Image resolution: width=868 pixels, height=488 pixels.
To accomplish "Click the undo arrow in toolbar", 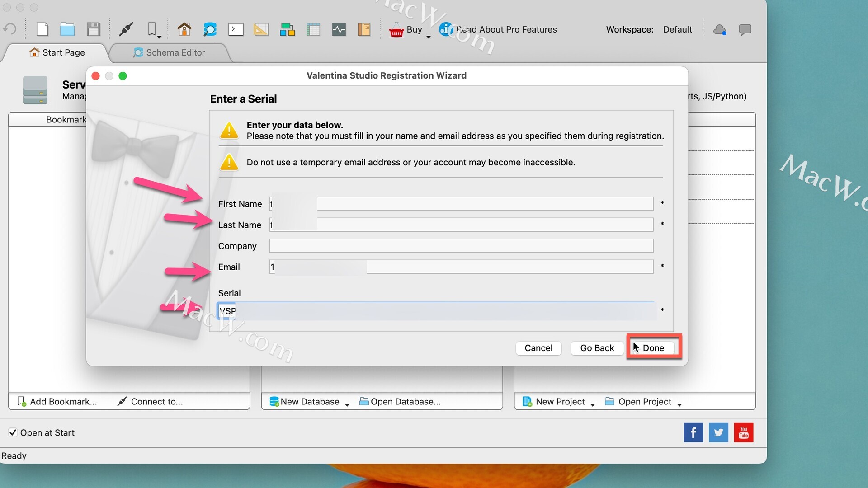I will pos(10,29).
